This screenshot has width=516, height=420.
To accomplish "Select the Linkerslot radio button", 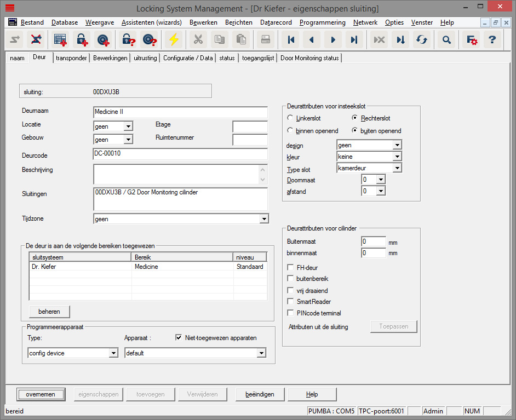I will [290, 118].
